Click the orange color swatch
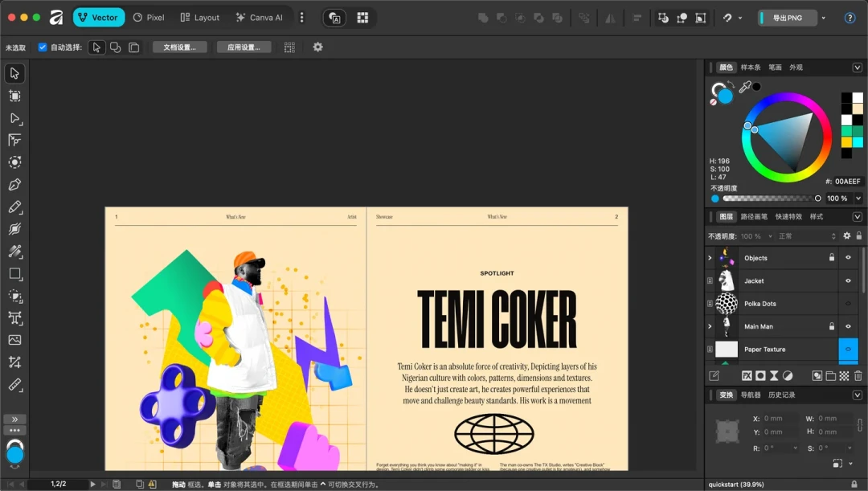The image size is (868, 491). (846, 142)
